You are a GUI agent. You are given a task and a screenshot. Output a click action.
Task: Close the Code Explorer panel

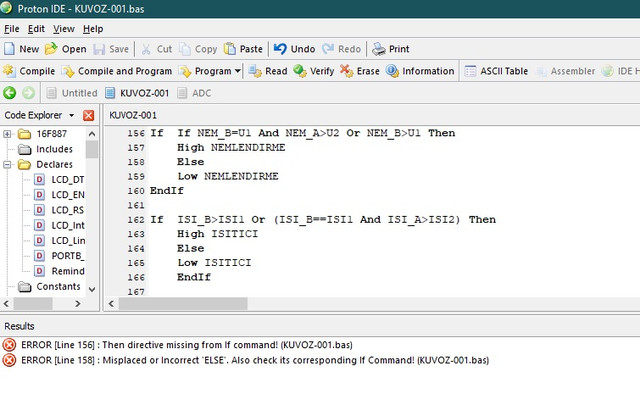(88, 116)
